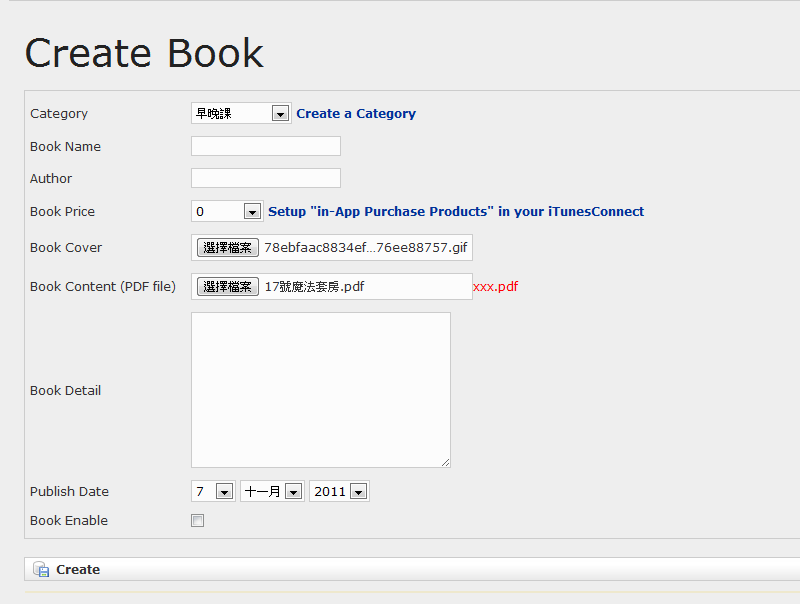Click inside the Book Detail text area

coord(321,390)
